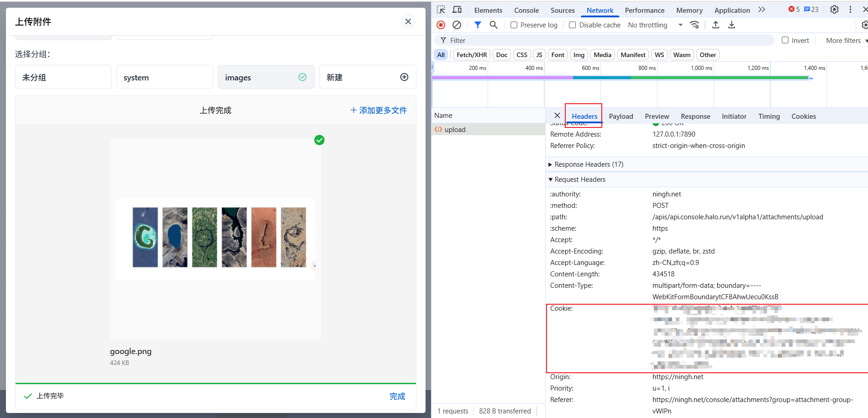Open network conditions wifi icon
This screenshot has width=868, height=418.
[x=694, y=25]
